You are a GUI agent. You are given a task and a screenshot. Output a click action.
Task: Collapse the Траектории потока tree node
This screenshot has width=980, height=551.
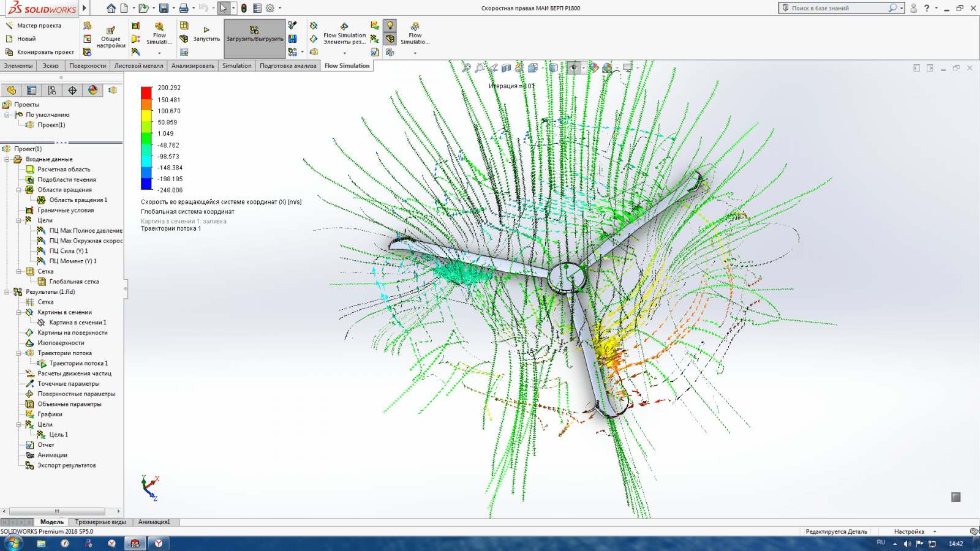coord(19,353)
